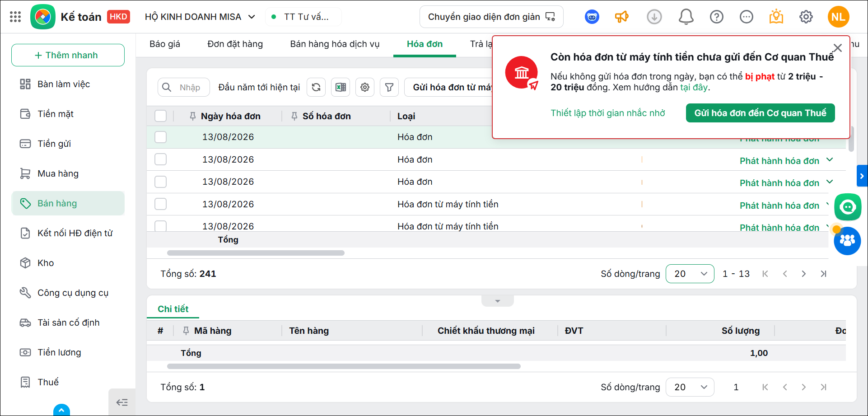The width and height of the screenshot is (868, 416).
Task: Click the Thêm nhanh button
Action: point(68,55)
